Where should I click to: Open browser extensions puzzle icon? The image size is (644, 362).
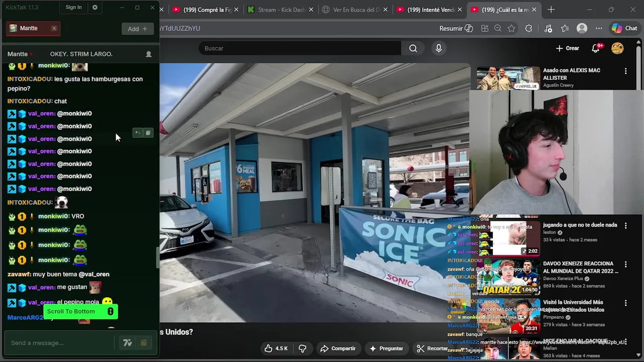pos(528,29)
